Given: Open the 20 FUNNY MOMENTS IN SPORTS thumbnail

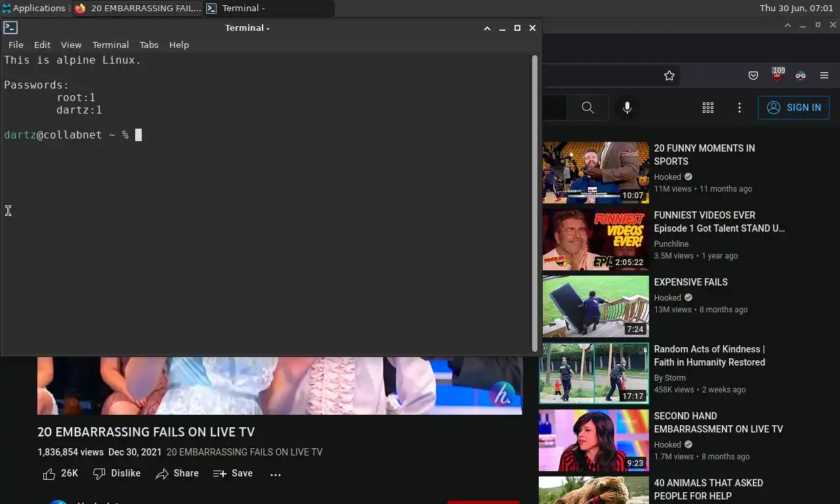Looking at the screenshot, I should coord(595,173).
